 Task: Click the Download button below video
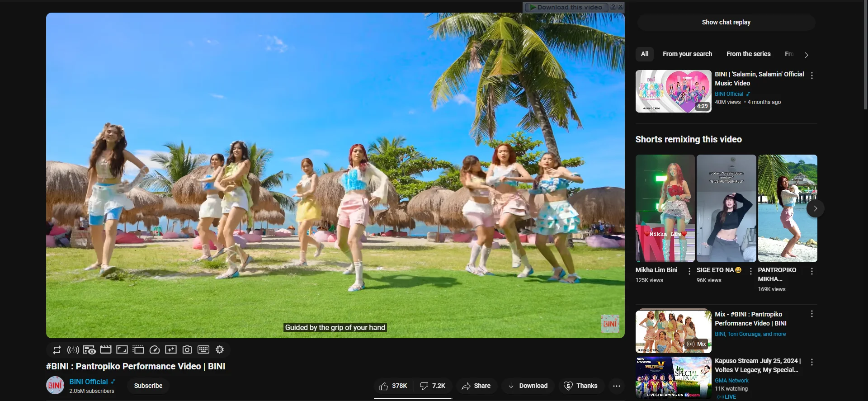coord(528,386)
